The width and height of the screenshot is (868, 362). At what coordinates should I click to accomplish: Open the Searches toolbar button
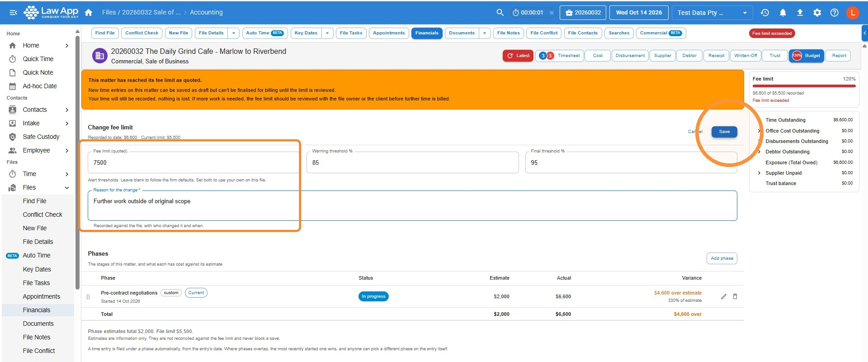[x=619, y=33]
